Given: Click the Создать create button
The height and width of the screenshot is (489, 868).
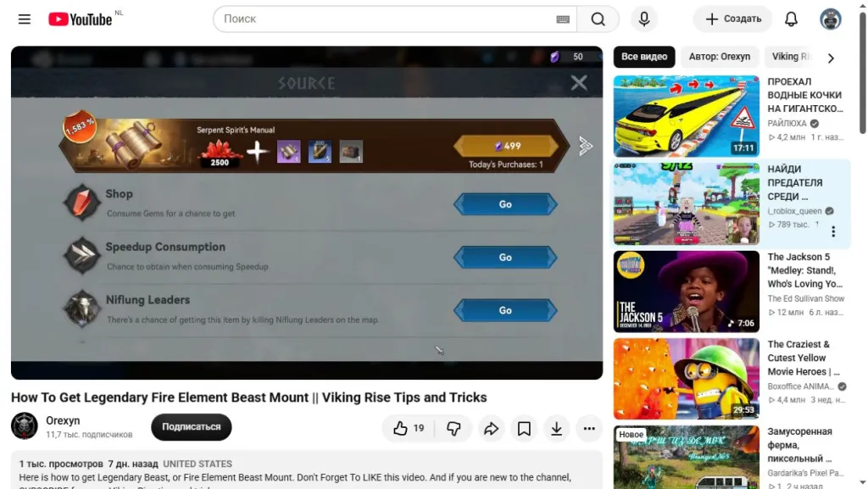Looking at the screenshot, I should 733,19.
